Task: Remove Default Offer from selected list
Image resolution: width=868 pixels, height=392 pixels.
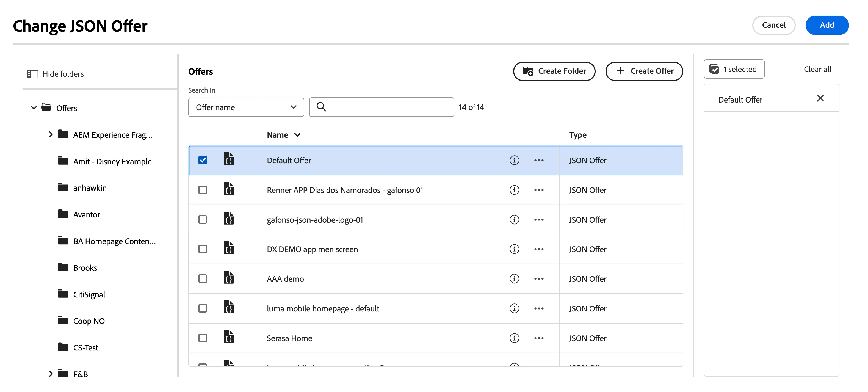Action: coord(820,98)
